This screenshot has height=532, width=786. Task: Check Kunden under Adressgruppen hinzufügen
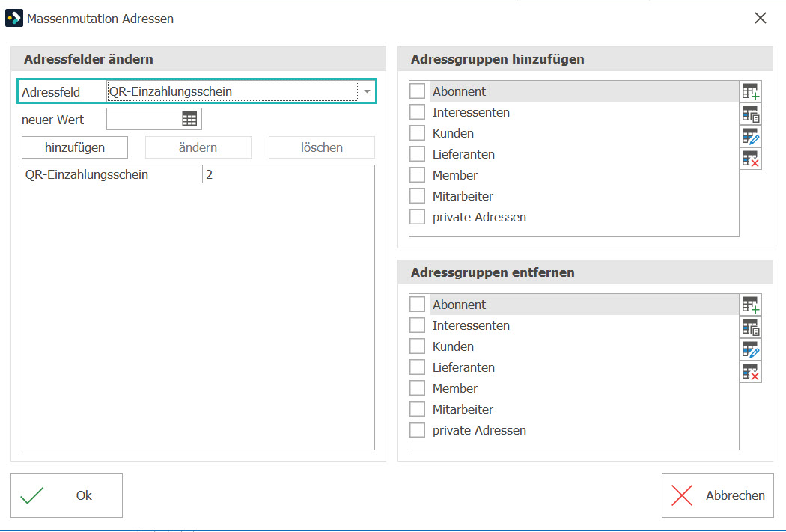pyautogui.click(x=417, y=133)
